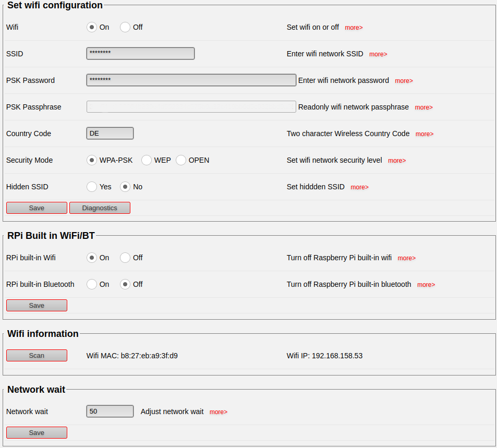Open more info about Country Code
Screen dimensions: 497x448
click(425, 134)
